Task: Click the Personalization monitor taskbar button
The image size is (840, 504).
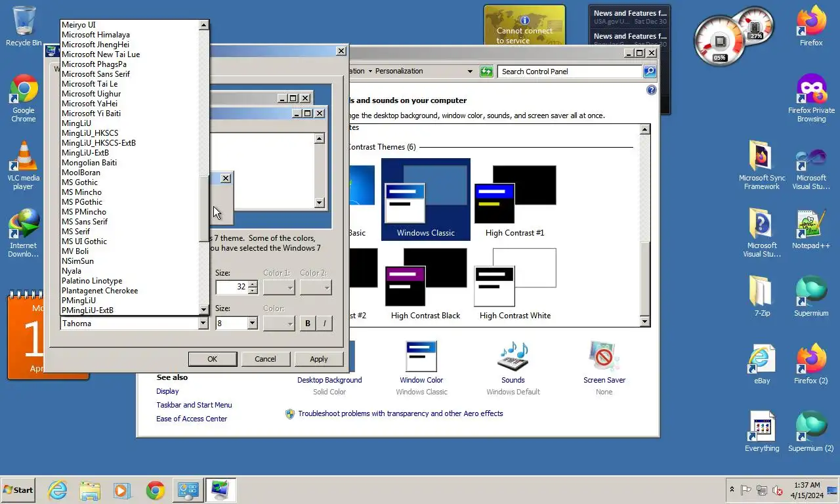Action: click(220, 490)
